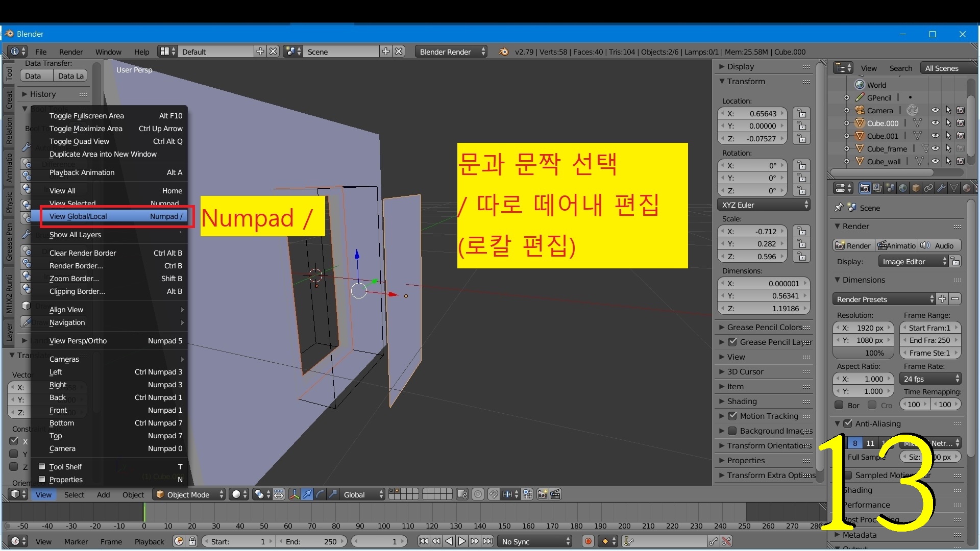Image resolution: width=980 pixels, height=551 pixels.
Task: Toggle visibility eye for Camera
Action: [935, 110]
